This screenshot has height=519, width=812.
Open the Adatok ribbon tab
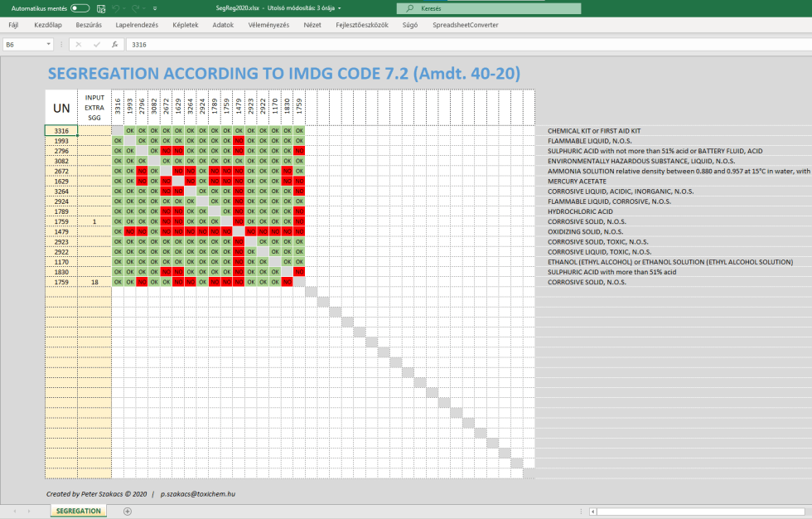tap(222, 25)
